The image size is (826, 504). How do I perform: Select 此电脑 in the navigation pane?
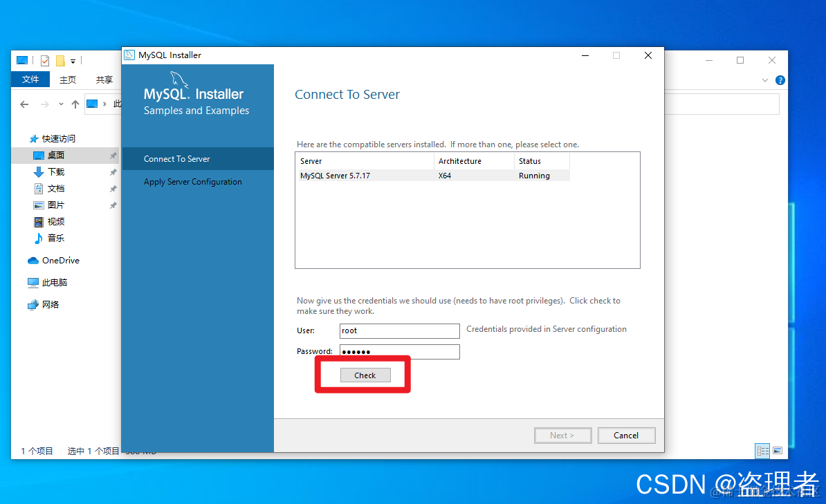[55, 282]
